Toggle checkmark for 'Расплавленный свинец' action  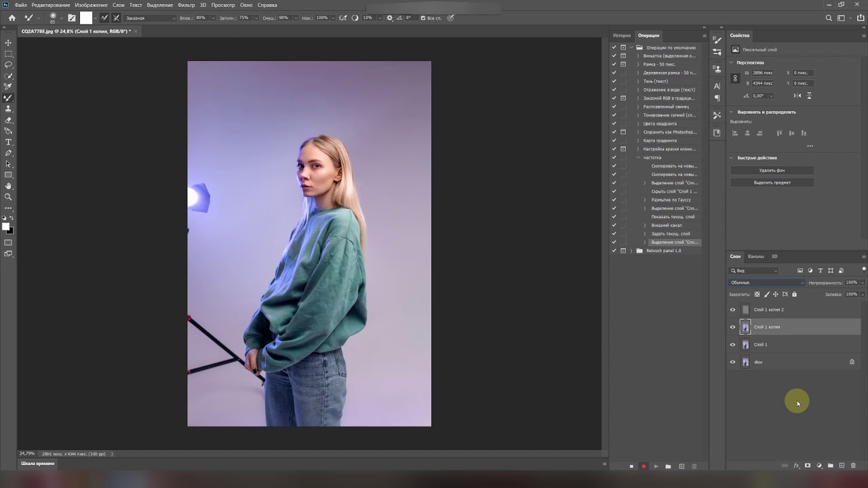click(614, 106)
